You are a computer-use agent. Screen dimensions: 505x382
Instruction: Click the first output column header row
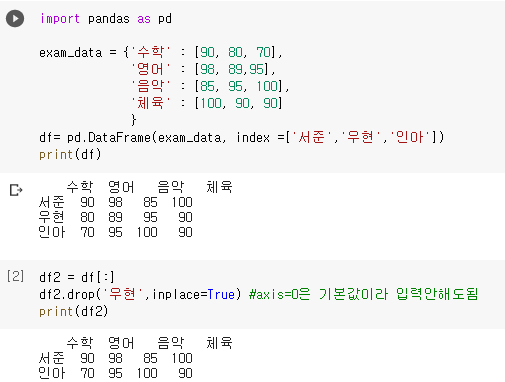click(149, 187)
